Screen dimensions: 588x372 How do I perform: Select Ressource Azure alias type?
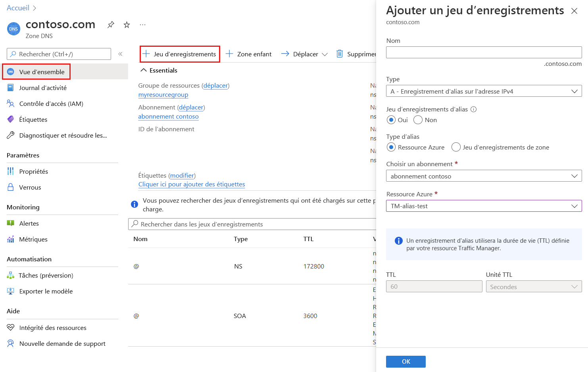(391, 147)
